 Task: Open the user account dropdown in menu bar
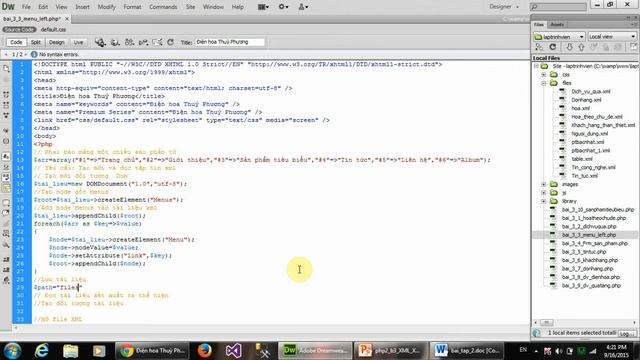[x=303, y=7]
